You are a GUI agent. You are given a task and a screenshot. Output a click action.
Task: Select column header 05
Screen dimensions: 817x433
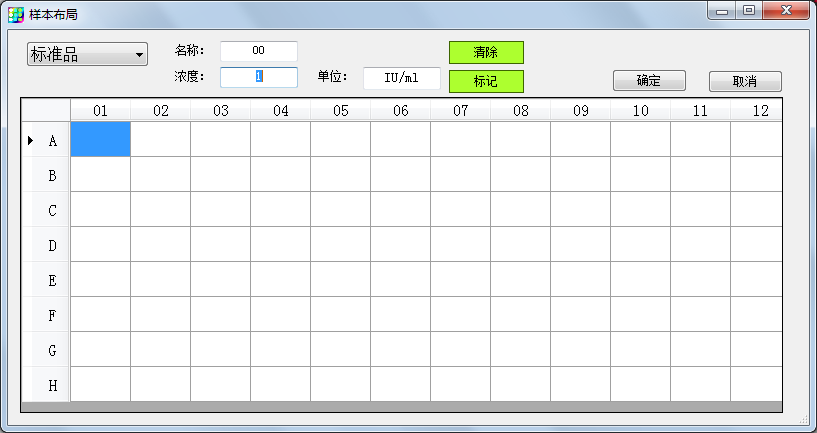pyautogui.click(x=340, y=110)
